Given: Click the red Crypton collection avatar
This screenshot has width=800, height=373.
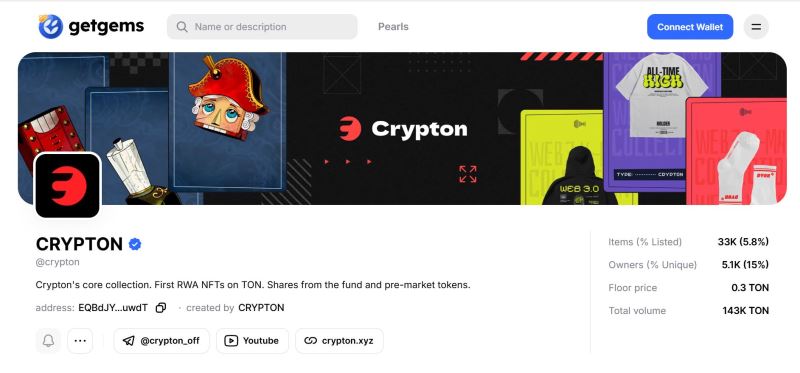Looking at the screenshot, I should click(67, 186).
